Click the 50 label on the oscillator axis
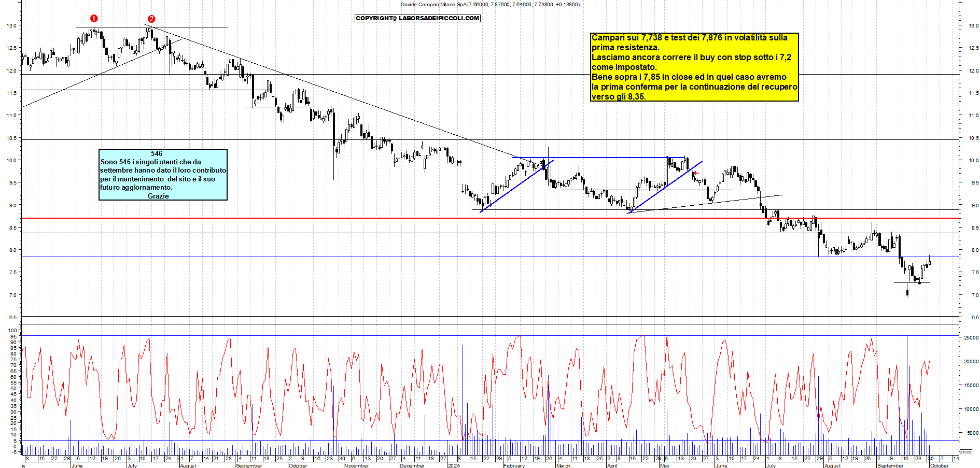 point(14,388)
